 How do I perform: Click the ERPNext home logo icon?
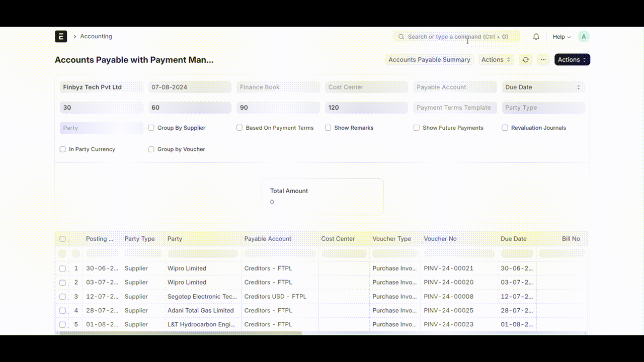tap(61, 36)
